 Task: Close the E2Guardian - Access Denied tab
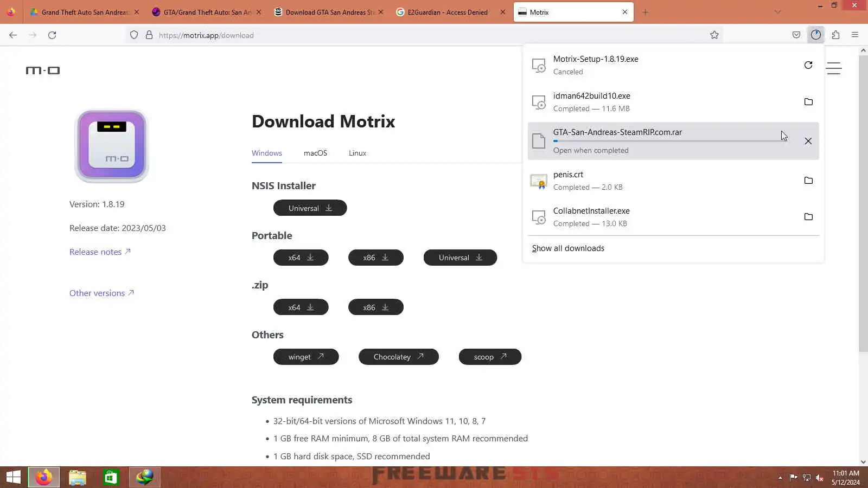[x=502, y=12]
